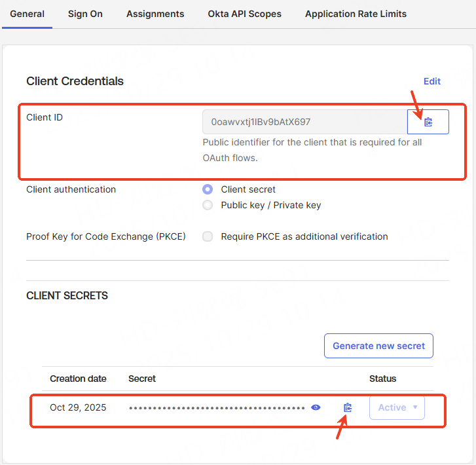This screenshot has height=465, width=476.
Task: Select the Client secret radio option
Action: (x=208, y=189)
